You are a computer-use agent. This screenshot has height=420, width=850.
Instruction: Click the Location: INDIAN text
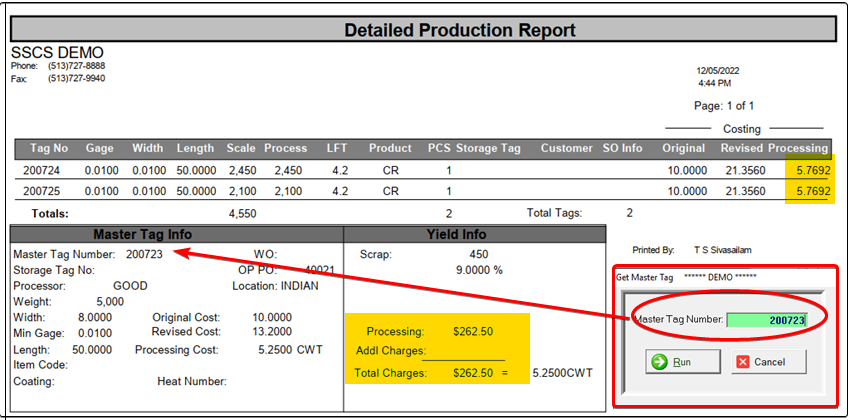click(275, 286)
